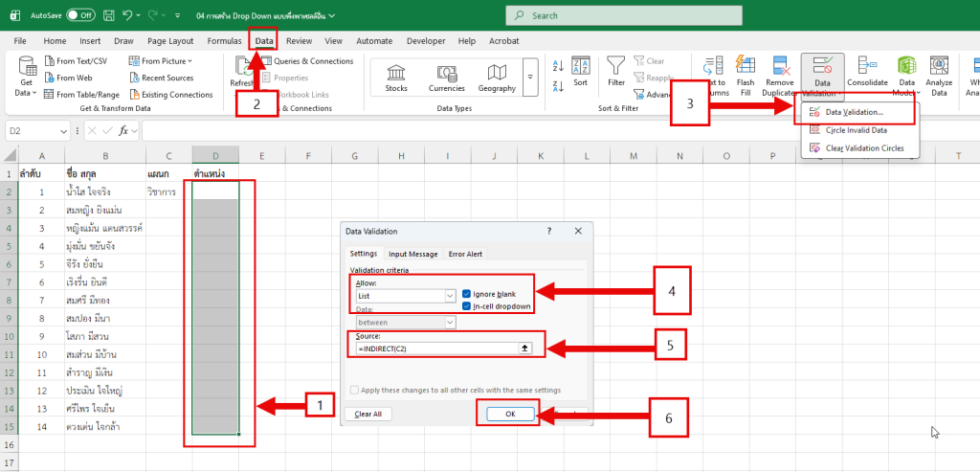The width and height of the screenshot is (980, 472).
Task: Expand the Data Types gallery
Action: coord(530,77)
